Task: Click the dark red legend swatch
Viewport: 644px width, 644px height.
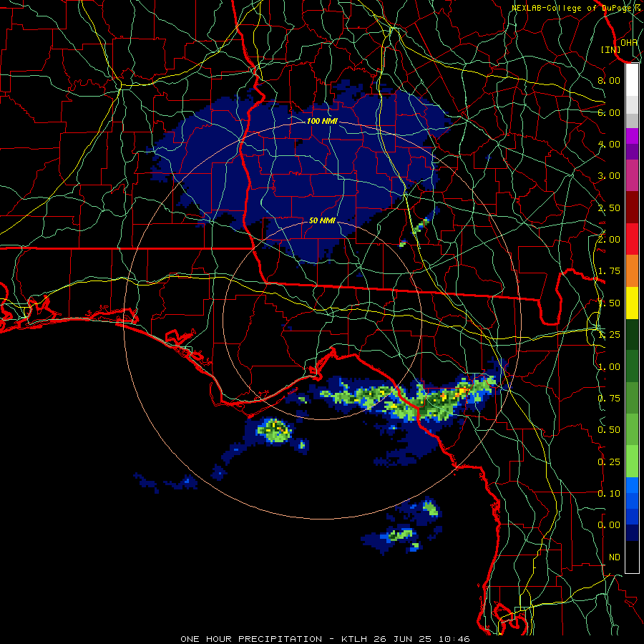Action: (632, 208)
